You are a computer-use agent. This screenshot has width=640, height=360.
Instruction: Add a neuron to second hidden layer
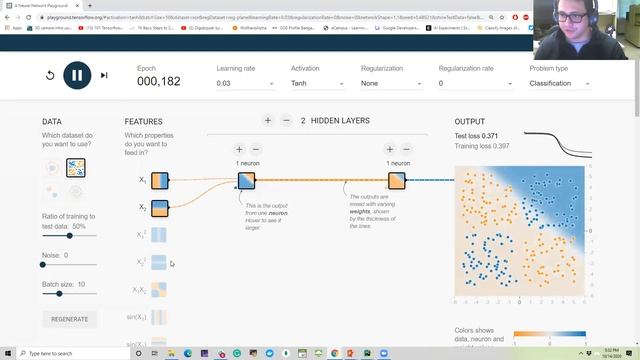(390, 149)
